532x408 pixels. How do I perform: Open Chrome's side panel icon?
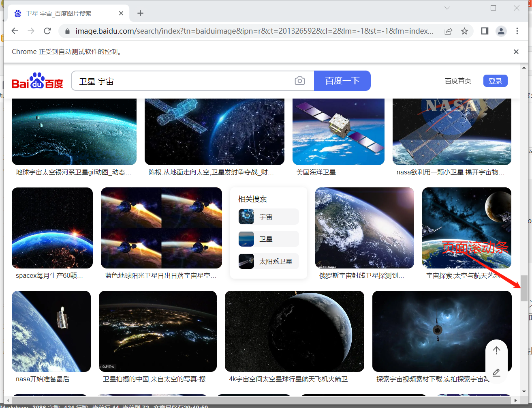(484, 31)
